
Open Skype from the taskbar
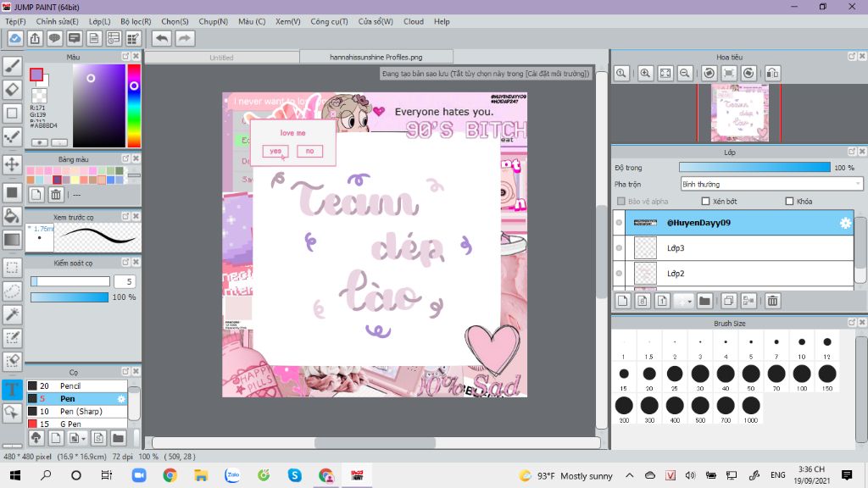click(294, 475)
